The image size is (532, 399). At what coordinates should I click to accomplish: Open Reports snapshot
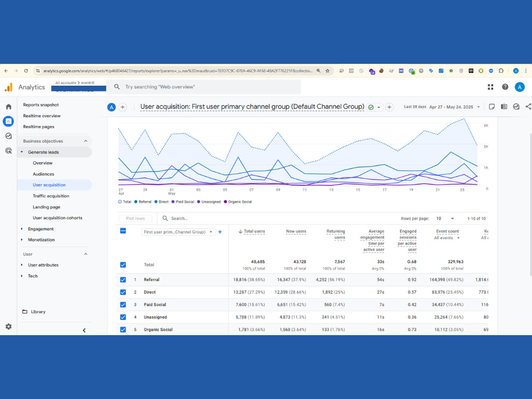[41, 105]
